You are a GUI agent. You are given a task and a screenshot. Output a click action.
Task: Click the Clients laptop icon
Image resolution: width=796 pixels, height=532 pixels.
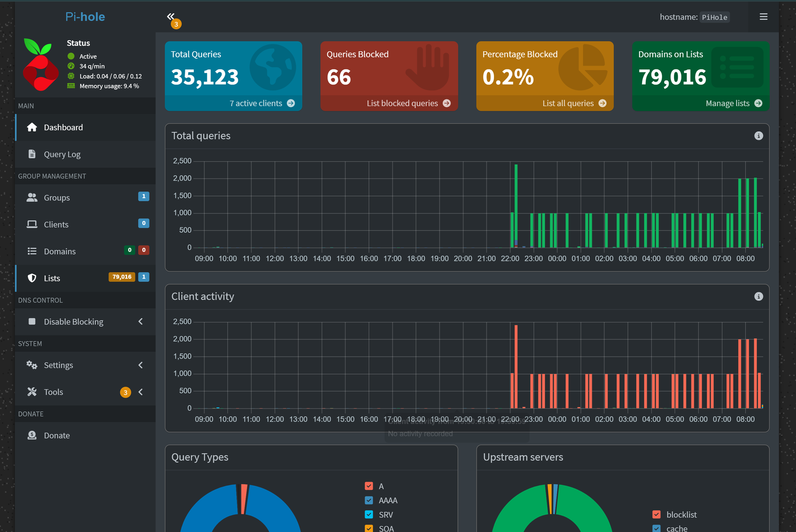point(32,224)
